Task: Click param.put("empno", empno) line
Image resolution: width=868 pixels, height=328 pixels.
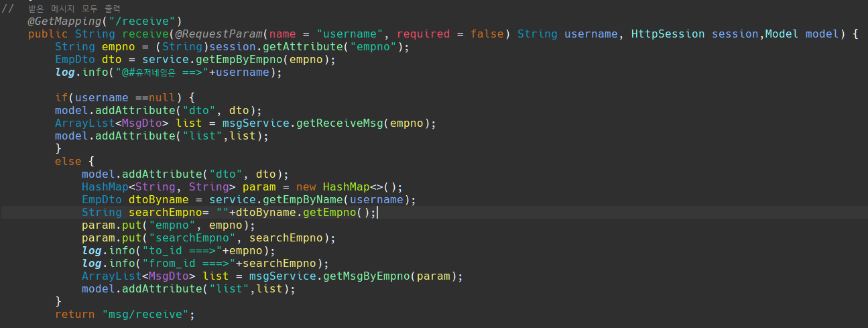Action: tap(168, 225)
